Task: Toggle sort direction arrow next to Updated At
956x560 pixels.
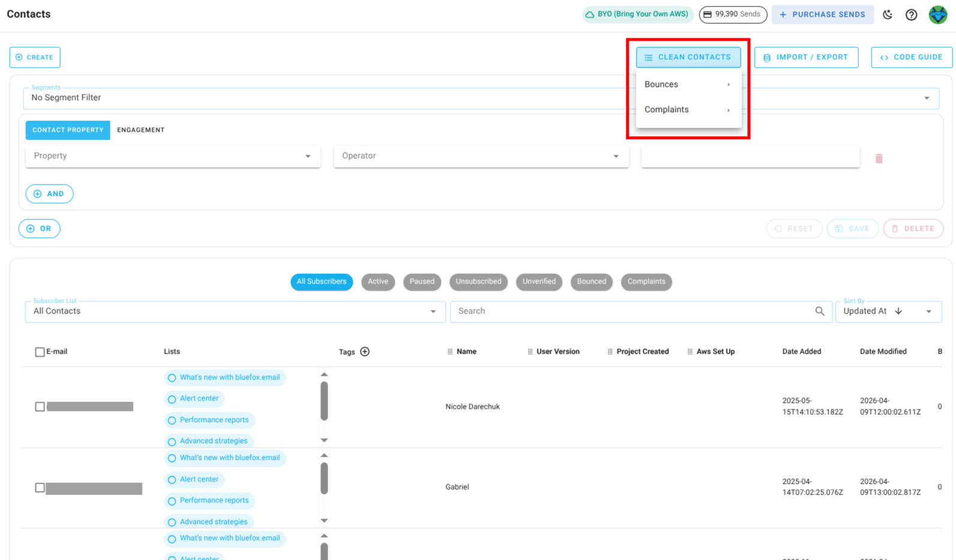Action: tap(898, 311)
